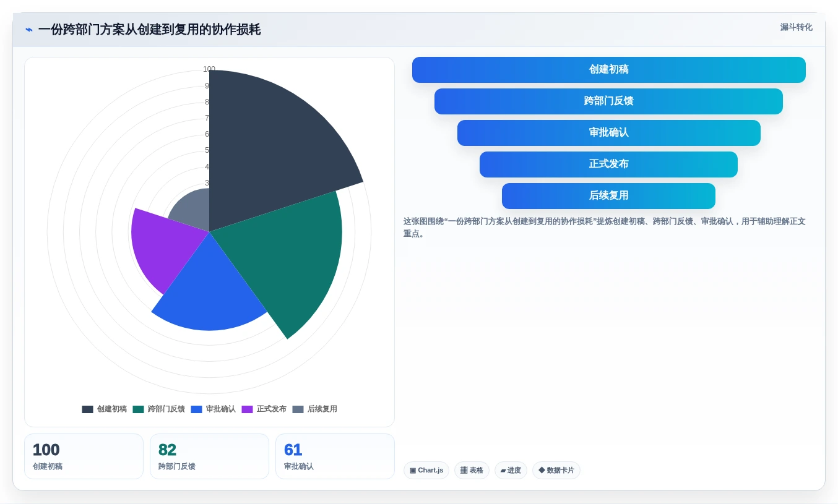
Task: Open the data card showing 61
Action: pyautogui.click(x=335, y=456)
